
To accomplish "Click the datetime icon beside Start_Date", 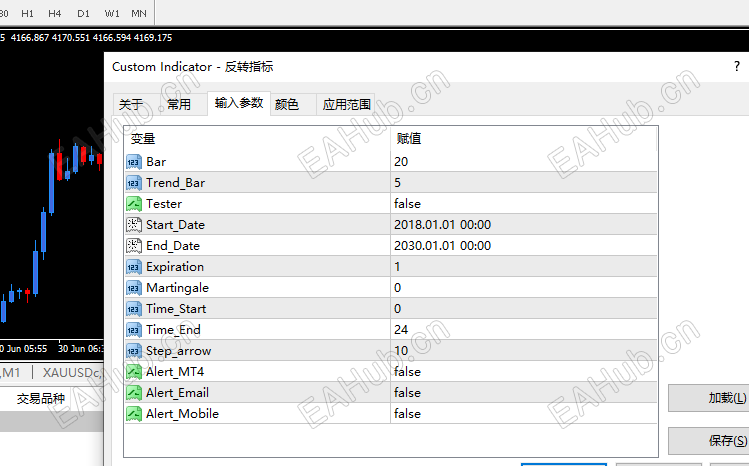I will [134, 225].
